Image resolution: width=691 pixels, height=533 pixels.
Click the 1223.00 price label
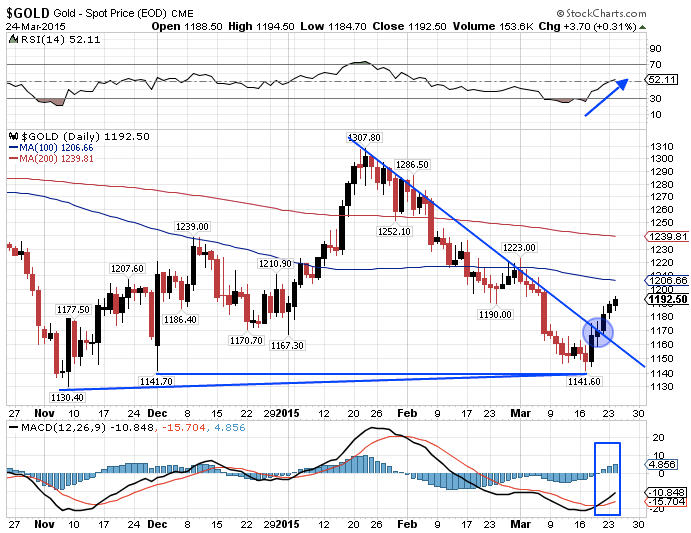click(x=520, y=247)
